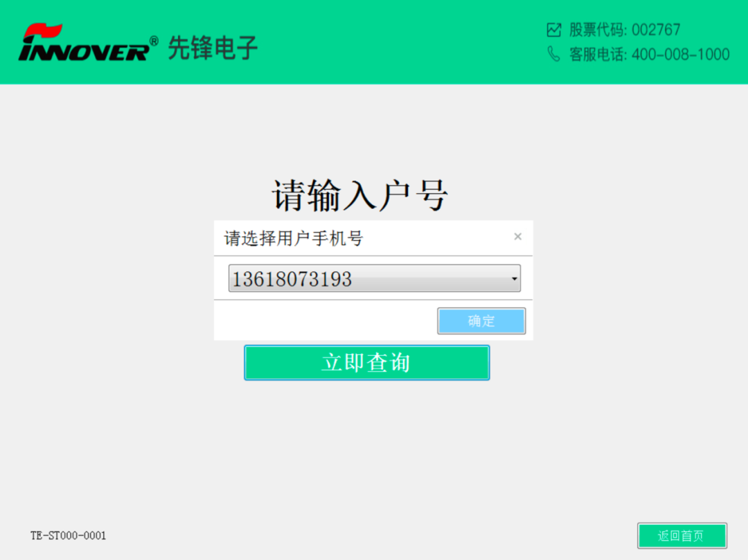Click the 请输入户号 heading
Screen dimensions: 748x560
click(360, 195)
